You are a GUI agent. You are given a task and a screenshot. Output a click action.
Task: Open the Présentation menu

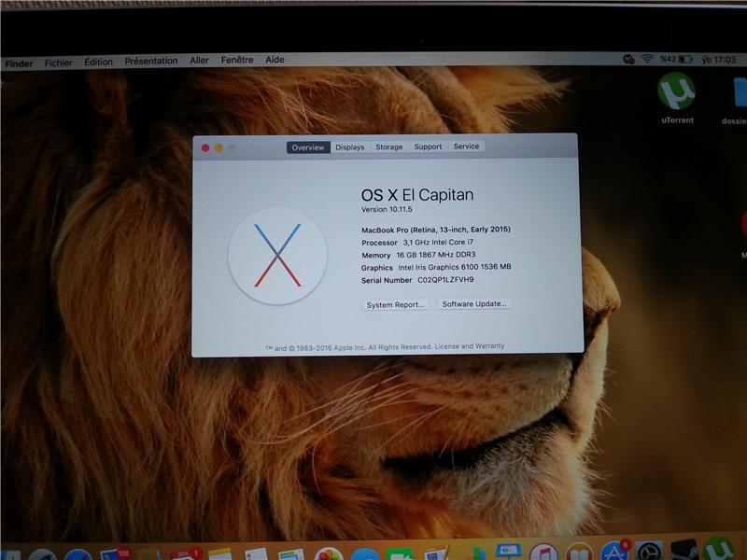coord(151,61)
